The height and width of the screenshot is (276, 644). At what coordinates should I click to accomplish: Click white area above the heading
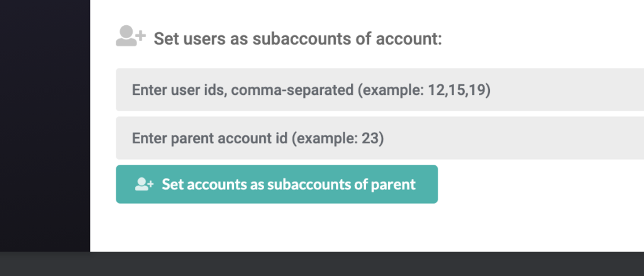[367, 11]
